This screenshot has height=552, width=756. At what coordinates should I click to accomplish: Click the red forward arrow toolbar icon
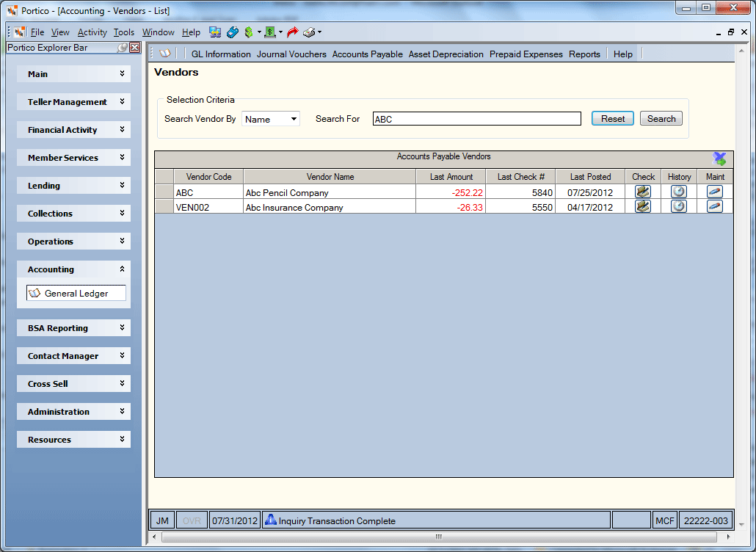tap(292, 32)
